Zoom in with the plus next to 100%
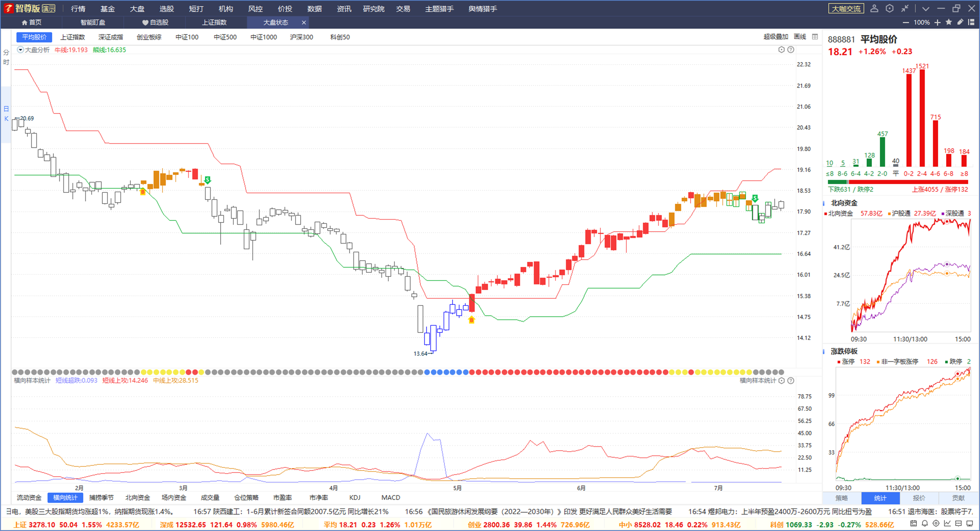980x531 pixels. [937, 22]
